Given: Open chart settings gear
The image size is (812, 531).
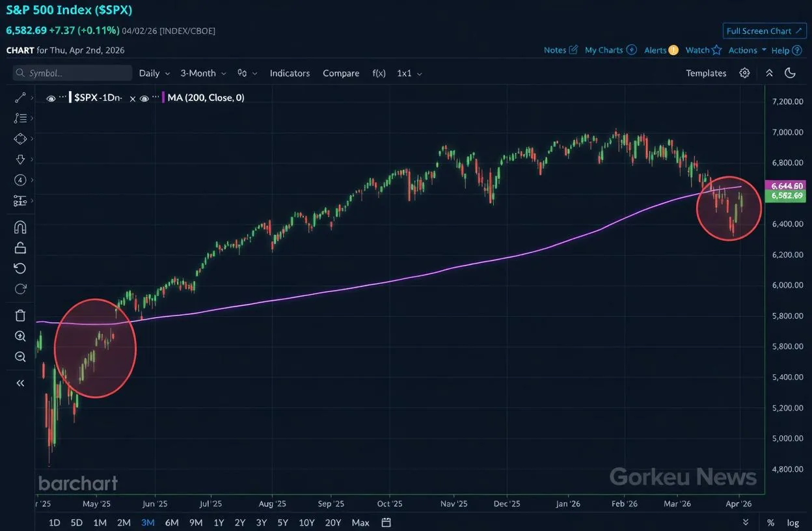Looking at the screenshot, I should coord(744,73).
